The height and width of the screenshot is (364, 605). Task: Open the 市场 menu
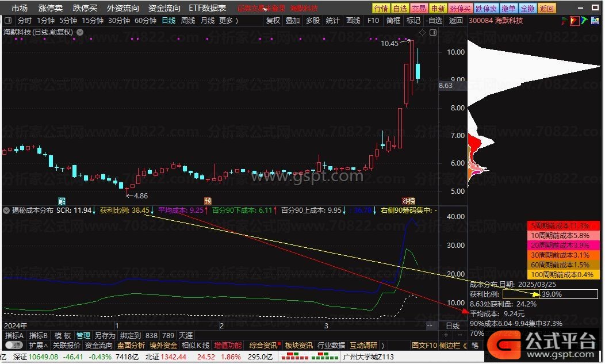[x=20, y=8]
